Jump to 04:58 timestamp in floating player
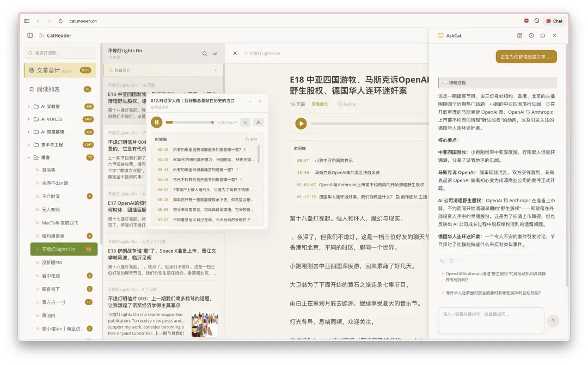The image size is (588, 365). 163,190
